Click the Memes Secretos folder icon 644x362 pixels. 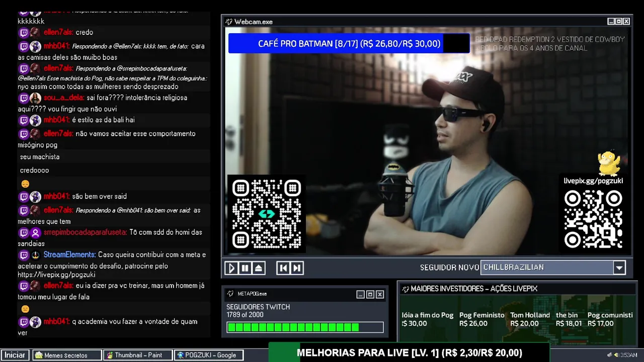coord(39,355)
